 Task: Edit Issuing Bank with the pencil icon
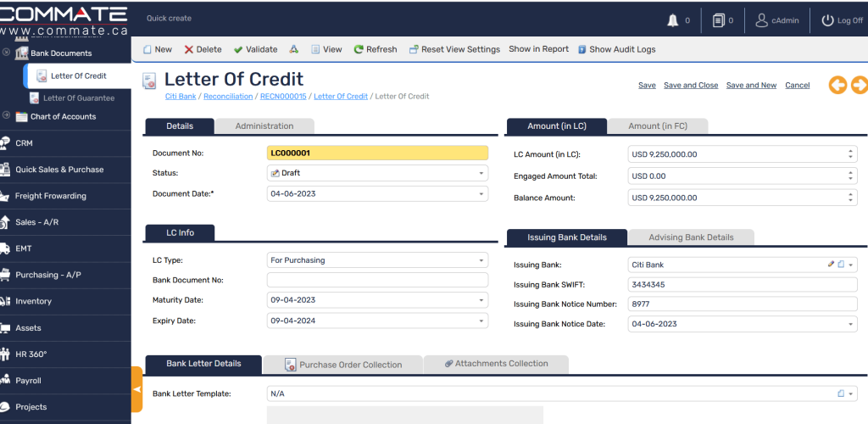[831, 264]
